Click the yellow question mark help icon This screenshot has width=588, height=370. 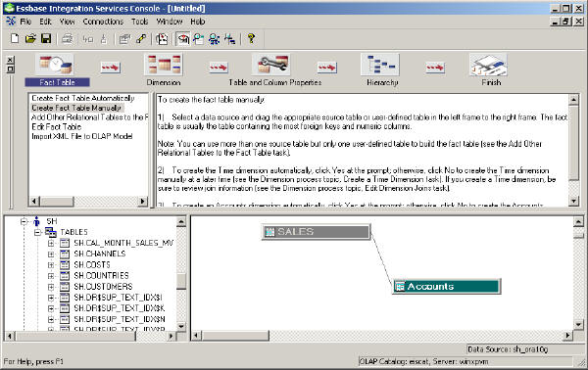pyautogui.click(x=251, y=38)
